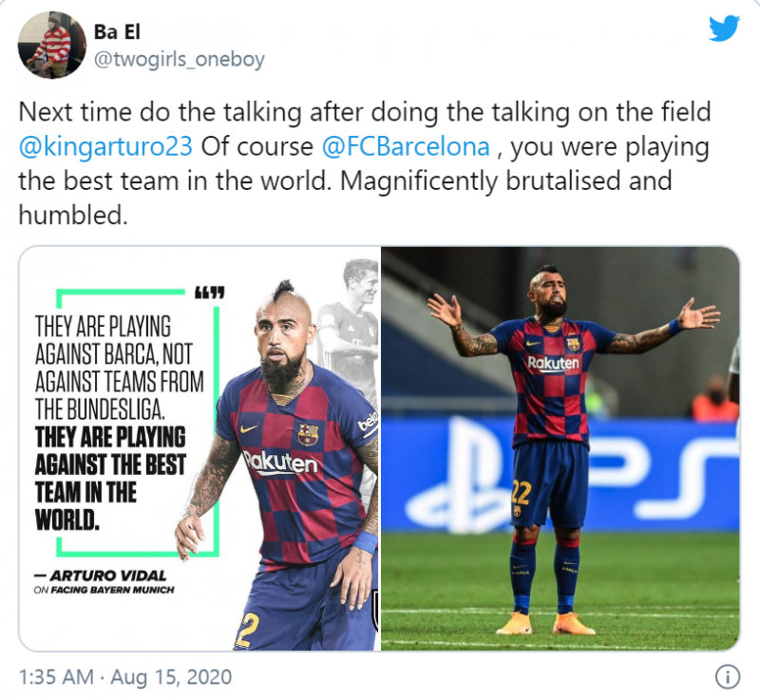Click the Twitter bird logo
Screen dimensions: 760x700
724,28
